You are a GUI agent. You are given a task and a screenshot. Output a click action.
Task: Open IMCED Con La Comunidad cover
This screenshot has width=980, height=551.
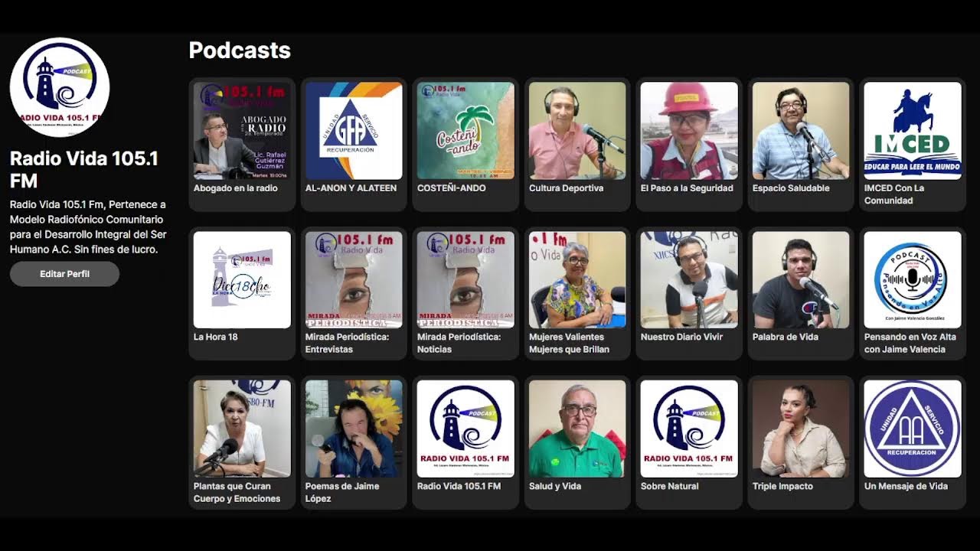tap(913, 131)
